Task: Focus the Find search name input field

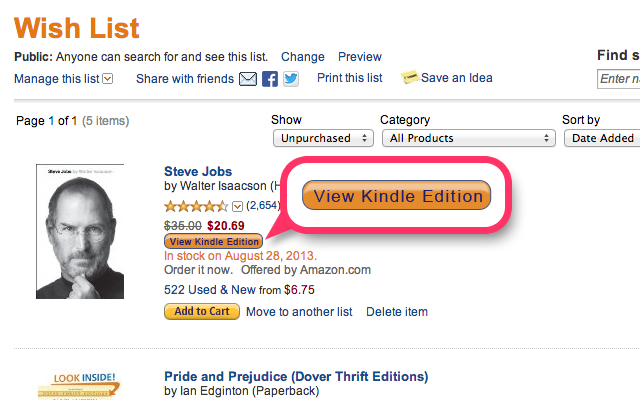Action: pos(618,79)
